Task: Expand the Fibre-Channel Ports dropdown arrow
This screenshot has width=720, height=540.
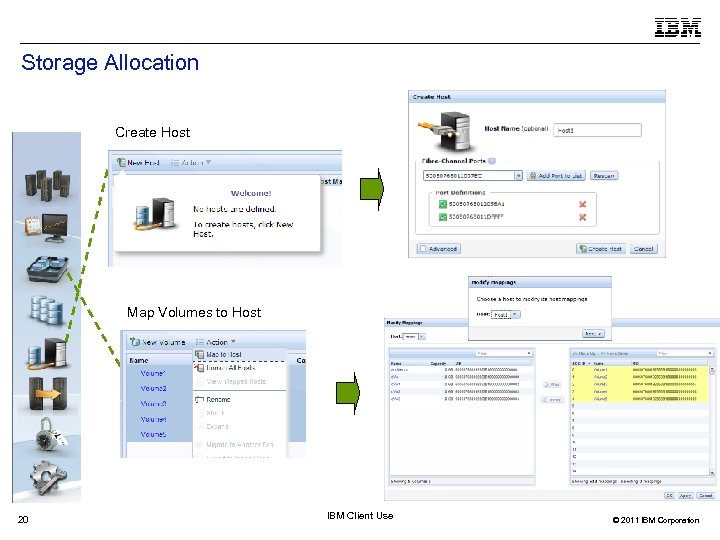Action: click(518, 176)
